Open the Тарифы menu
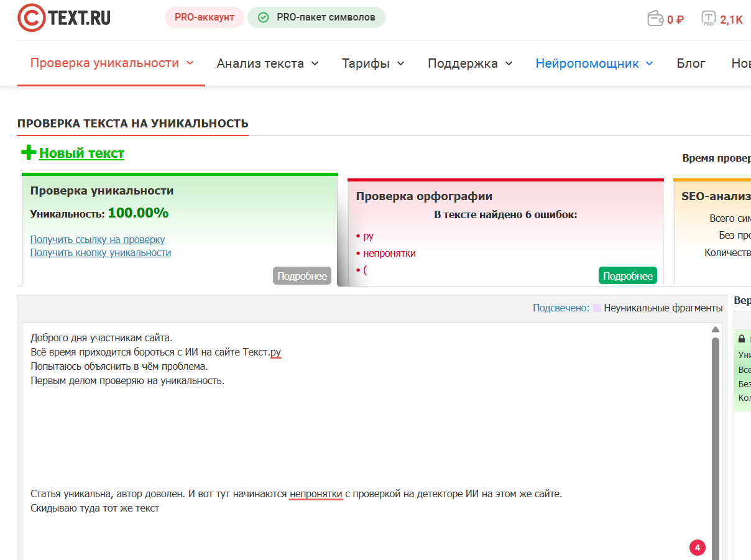Screen dimensions: 751x560 pos(373,63)
